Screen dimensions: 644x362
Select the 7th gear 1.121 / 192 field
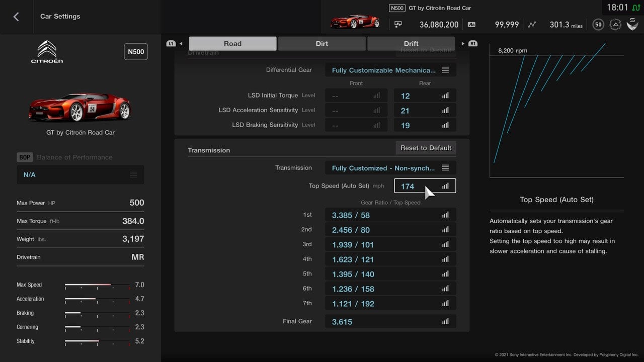tap(391, 303)
